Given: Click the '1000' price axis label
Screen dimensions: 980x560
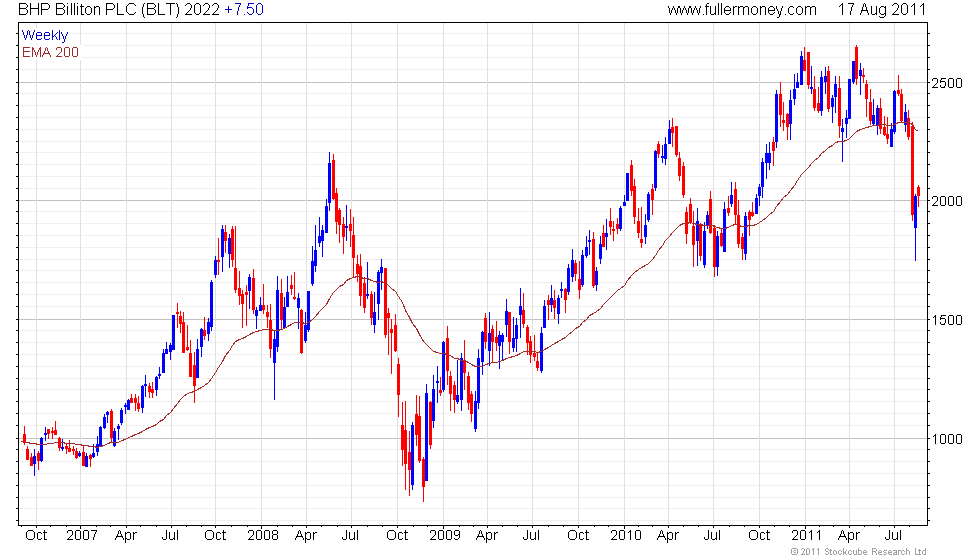Looking at the screenshot, I should tap(946, 439).
